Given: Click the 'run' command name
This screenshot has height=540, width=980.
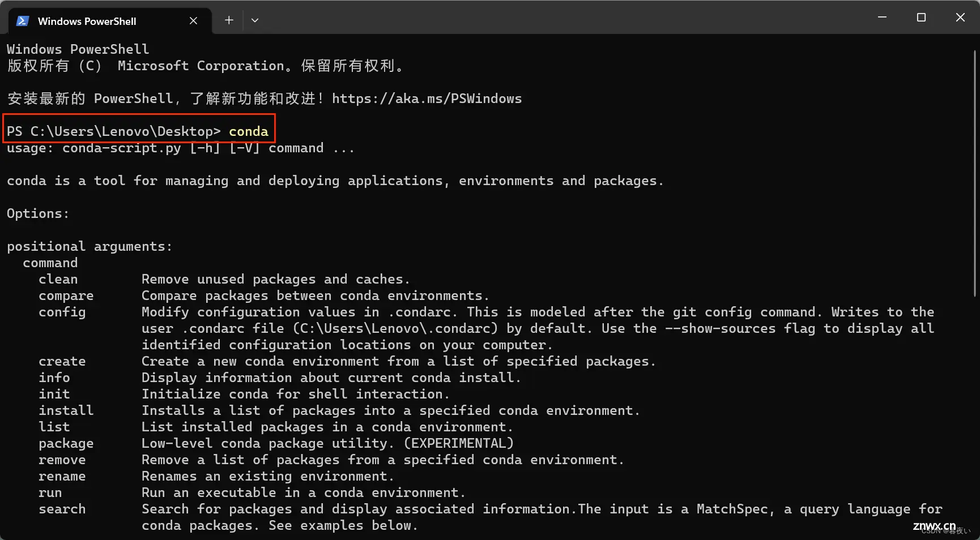Looking at the screenshot, I should 50,492.
